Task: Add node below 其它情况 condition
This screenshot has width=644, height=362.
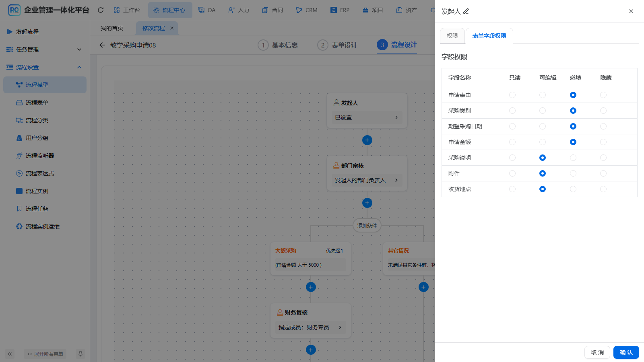Action: (x=423, y=287)
